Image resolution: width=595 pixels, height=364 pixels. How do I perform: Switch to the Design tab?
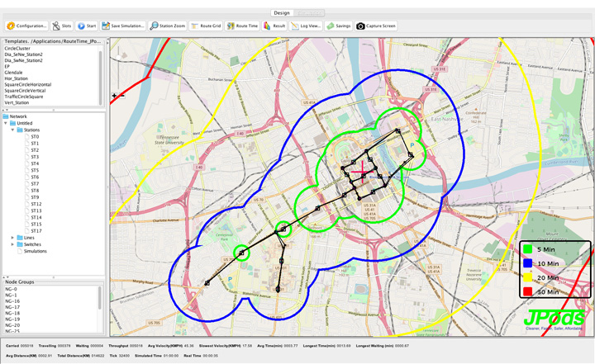282,13
